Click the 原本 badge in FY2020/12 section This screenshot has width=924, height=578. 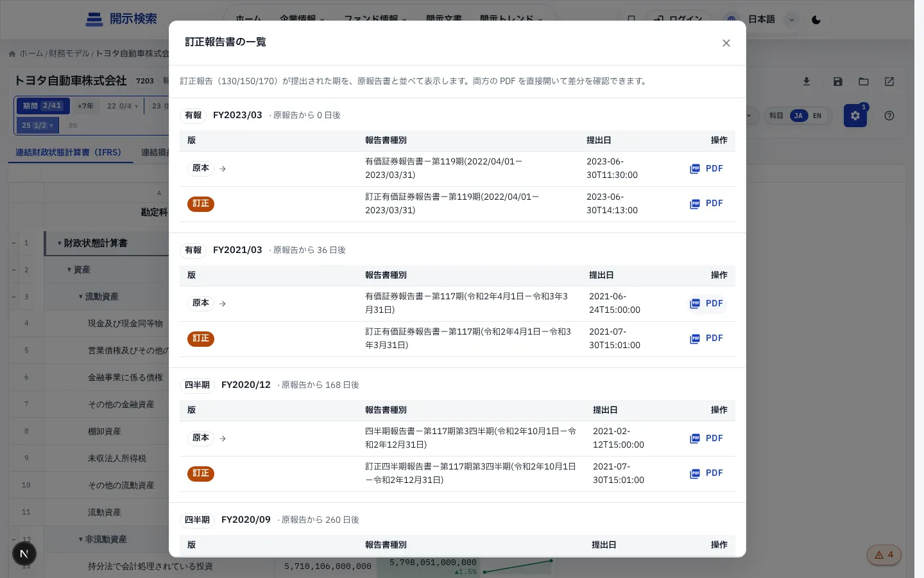(201, 438)
